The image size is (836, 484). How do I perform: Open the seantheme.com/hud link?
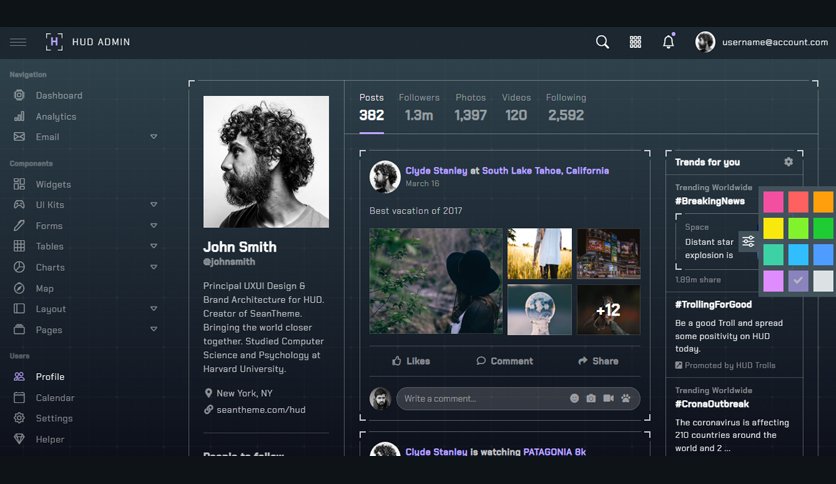(x=261, y=410)
